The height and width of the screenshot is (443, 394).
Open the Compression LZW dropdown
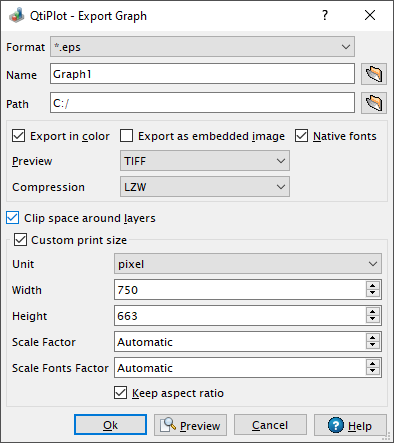[205, 187]
